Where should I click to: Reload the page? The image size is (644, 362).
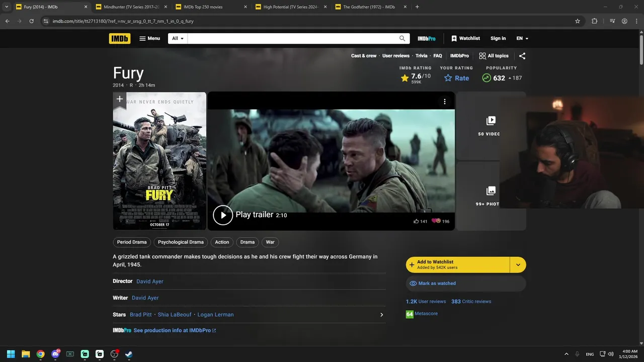[x=31, y=21]
